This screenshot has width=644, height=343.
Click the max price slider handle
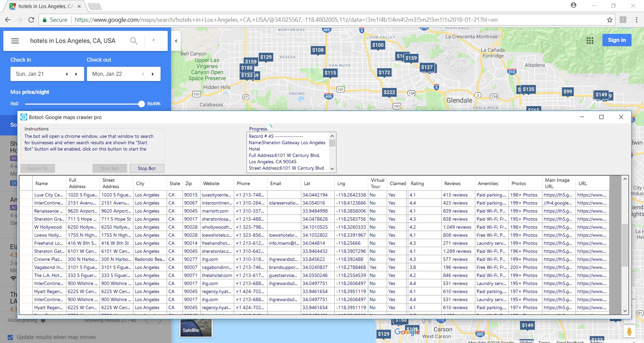pyautogui.click(x=142, y=104)
